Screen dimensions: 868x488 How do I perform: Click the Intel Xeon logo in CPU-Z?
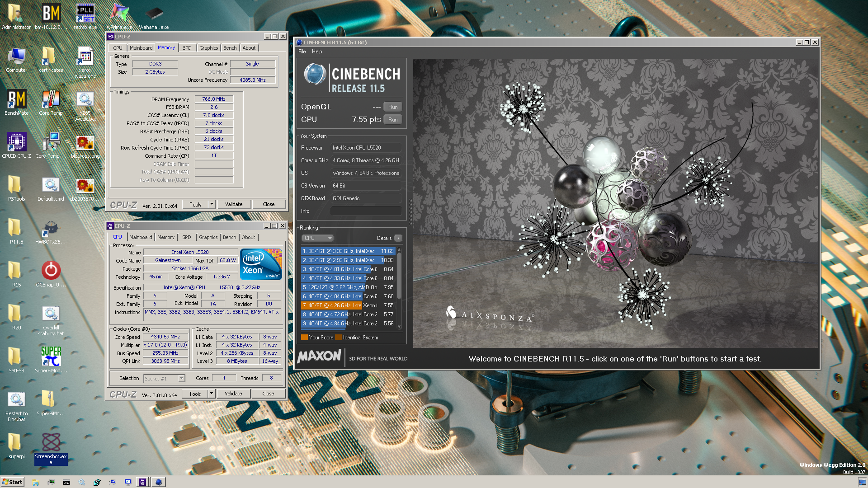click(261, 264)
